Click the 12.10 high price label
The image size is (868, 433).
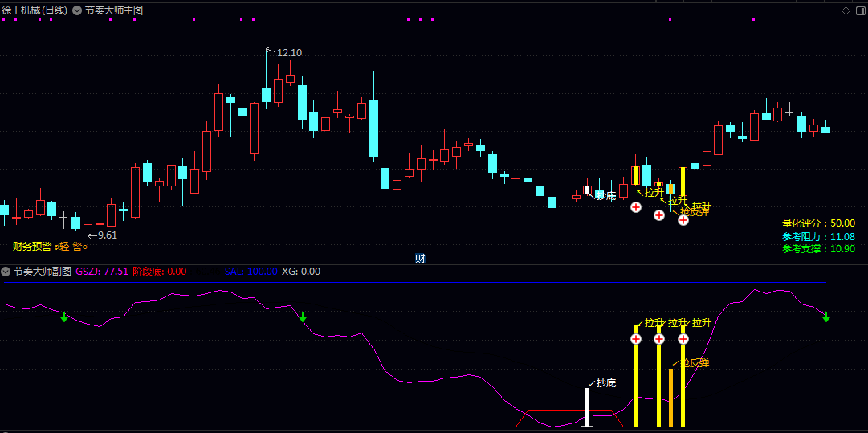point(289,52)
